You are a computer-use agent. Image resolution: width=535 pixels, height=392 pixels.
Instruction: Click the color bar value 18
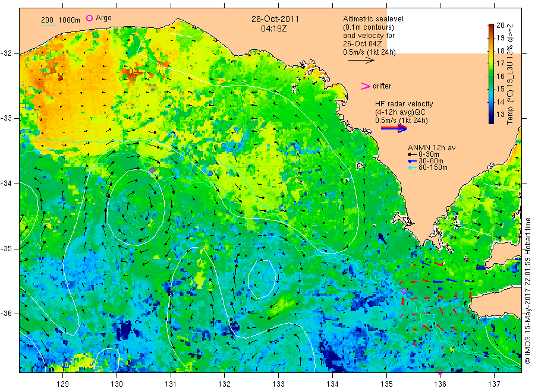(500, 51)
